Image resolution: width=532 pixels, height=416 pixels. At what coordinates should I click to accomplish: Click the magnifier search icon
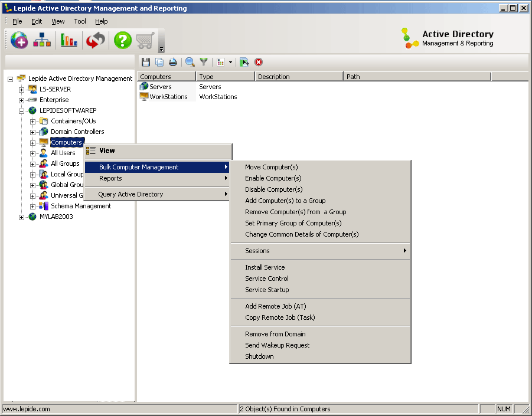[x=190, y=62]
